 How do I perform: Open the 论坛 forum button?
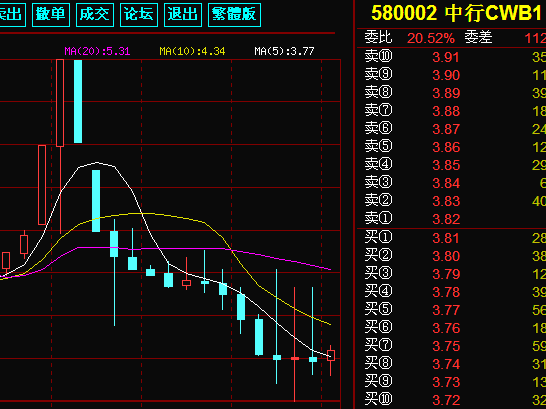pos(139,15)
